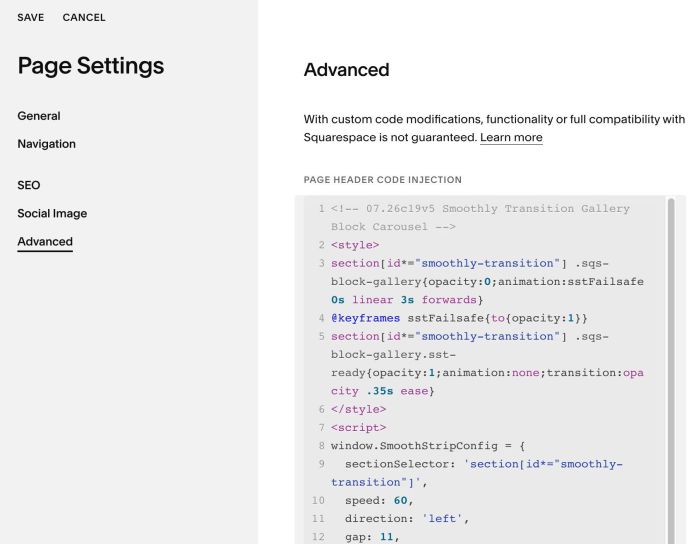Select the Advanced tab

click(45, 241)
